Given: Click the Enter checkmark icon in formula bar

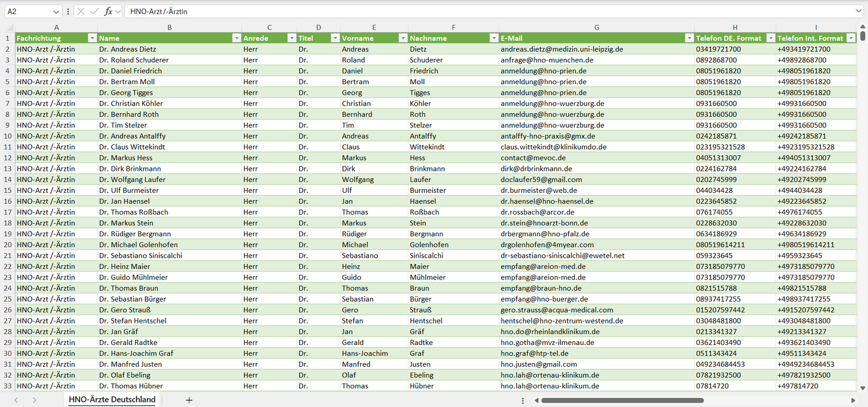Looking at the screenshot, I should [94, 11].
